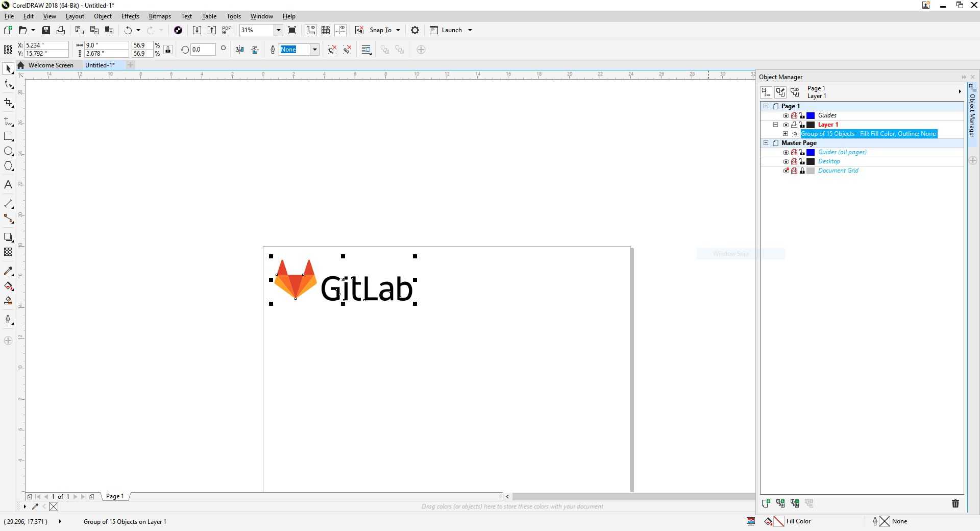Open the Undo history dropdown arrow
The width and height of the screenshot is (980, 531).
point(138,30)
